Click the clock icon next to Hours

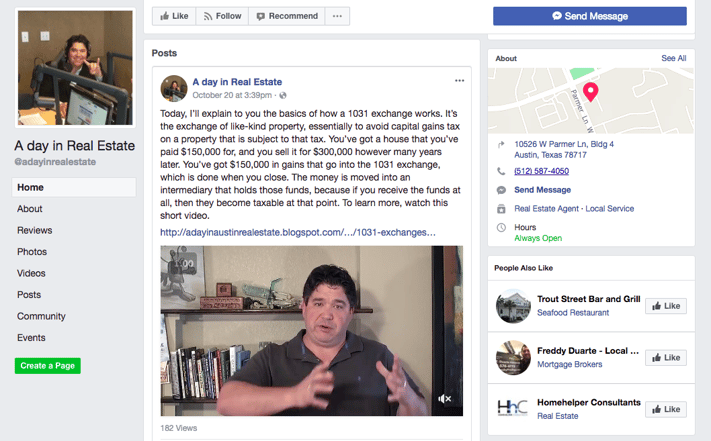coord(501,228)
